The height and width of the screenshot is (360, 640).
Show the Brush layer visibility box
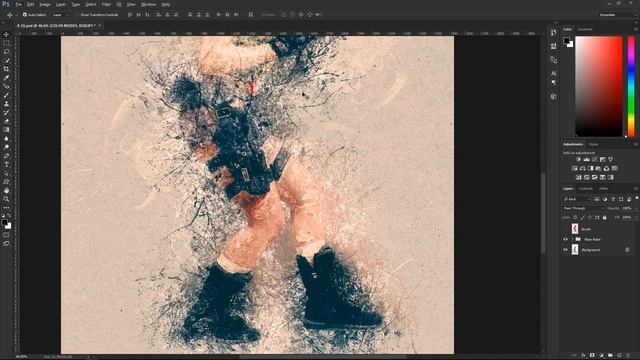point(565,229)
